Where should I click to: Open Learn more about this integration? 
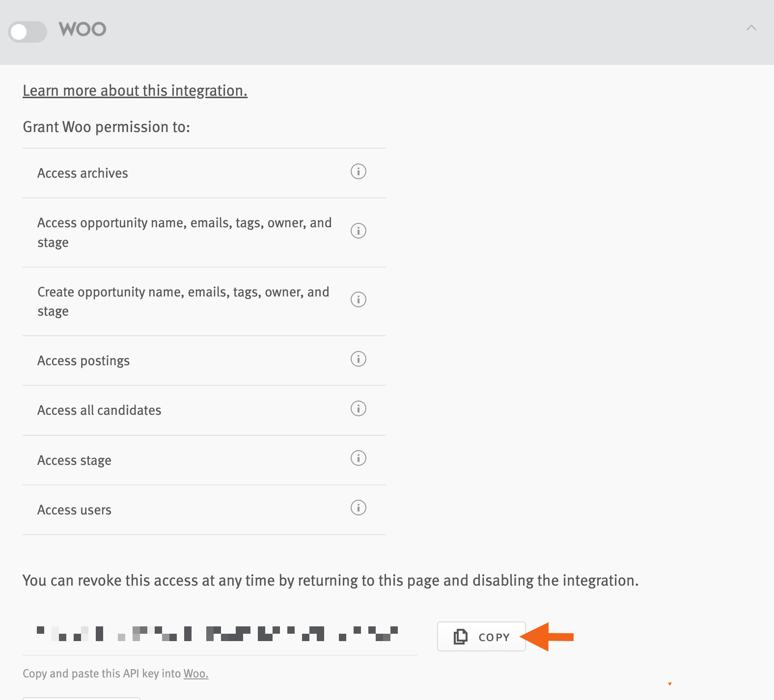[x=135, y=90]
